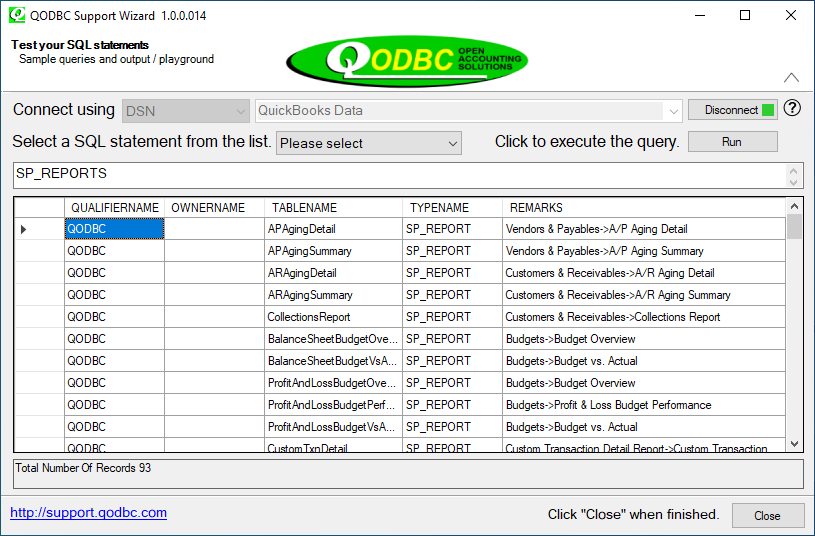Select the ProfitAndLossBudgetOve... cell
The width and height of the screenshot is (815, 536).
pos(333,383)
